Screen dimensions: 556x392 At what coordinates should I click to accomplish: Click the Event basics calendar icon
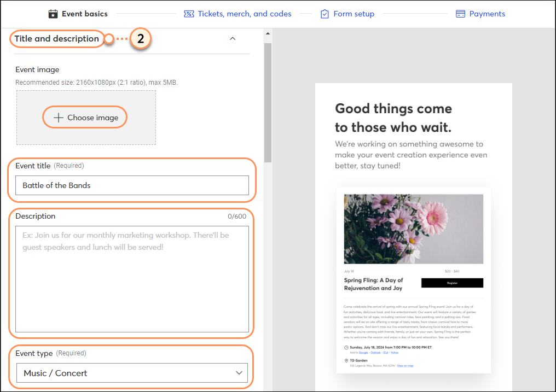53,14
